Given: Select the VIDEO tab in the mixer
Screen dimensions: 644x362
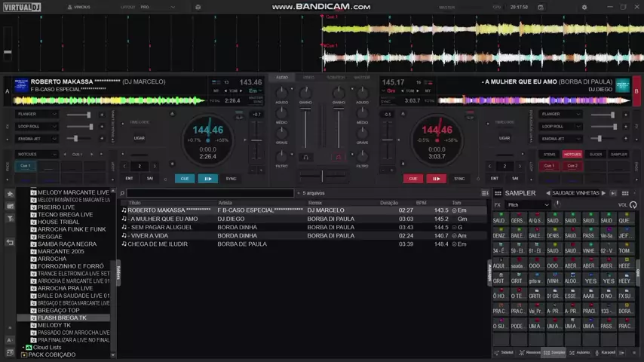Looking at the screenshot, I should point(308,77).
